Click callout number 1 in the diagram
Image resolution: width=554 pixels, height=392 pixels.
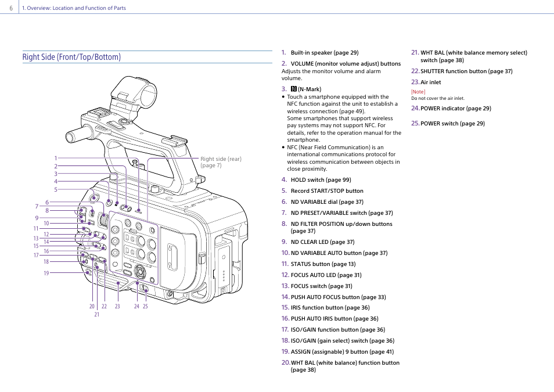tap(56, 159)
